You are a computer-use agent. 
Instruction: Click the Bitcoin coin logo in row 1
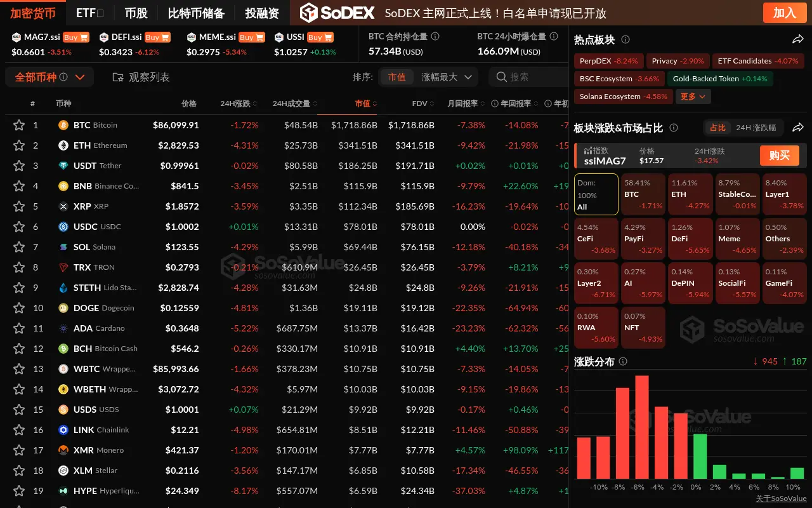[63, 124]
